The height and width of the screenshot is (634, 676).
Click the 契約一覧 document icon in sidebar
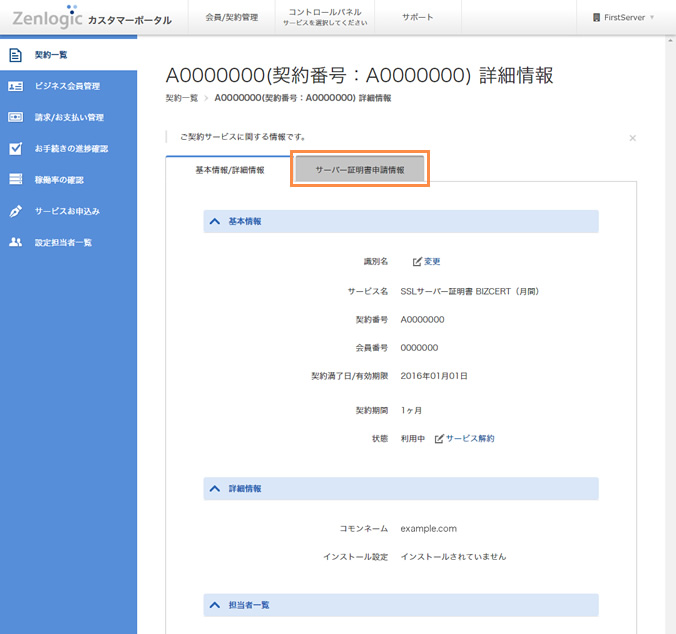pyautogui.click(x=15, y=55)
